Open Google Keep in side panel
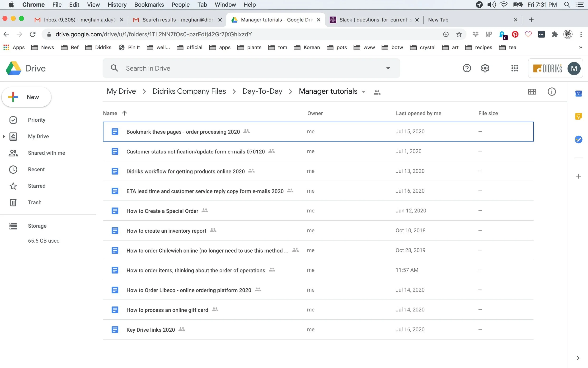This screenshot has width=588, height=368. [x=578, y=117]
